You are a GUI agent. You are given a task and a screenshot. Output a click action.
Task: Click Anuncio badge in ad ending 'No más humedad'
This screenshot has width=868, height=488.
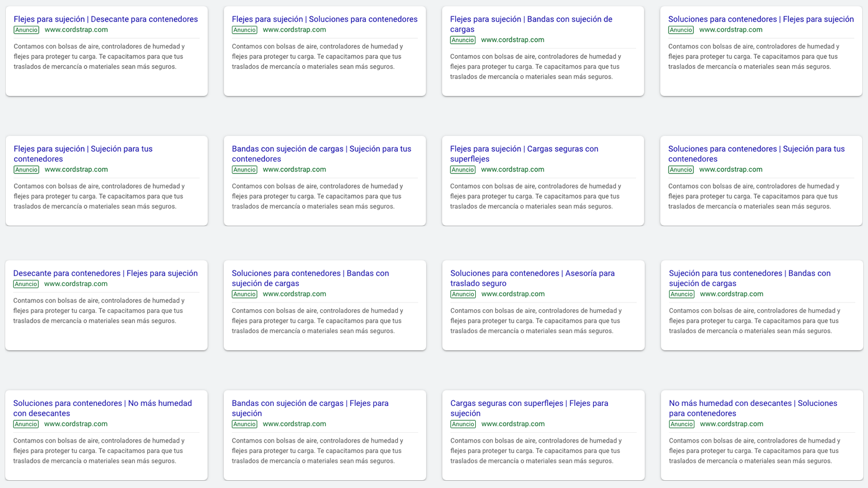pos(26,424)
